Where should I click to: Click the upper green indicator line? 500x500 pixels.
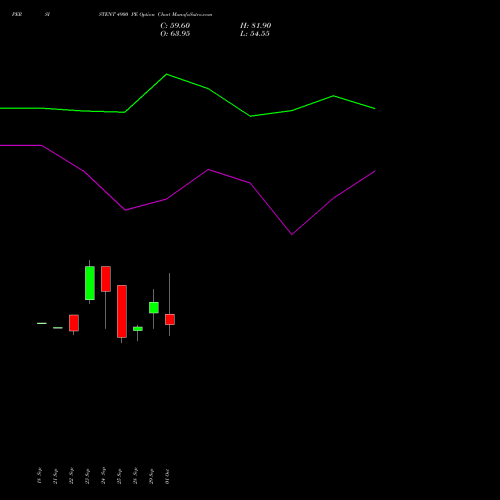[187, 81]
